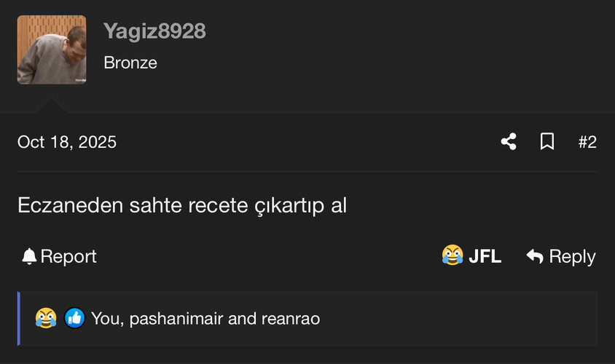Click the bell icon beside Report

29,257
